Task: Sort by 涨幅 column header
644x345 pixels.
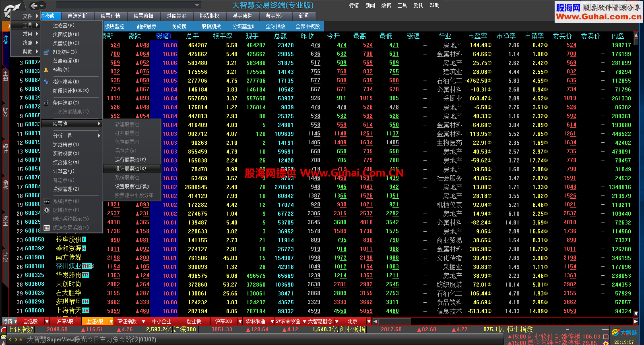Action: click(164, 36)
